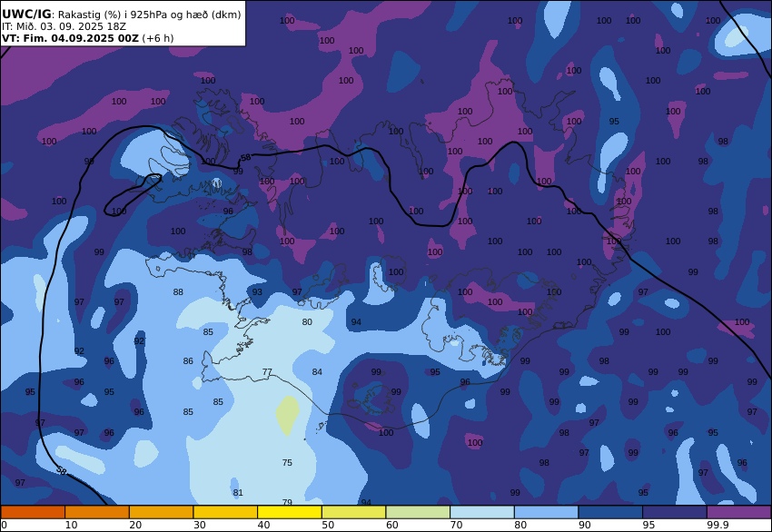Select the 20–30 legend color segment
Image resolution: width=772 pixels, height=532 pixels.
161,512
